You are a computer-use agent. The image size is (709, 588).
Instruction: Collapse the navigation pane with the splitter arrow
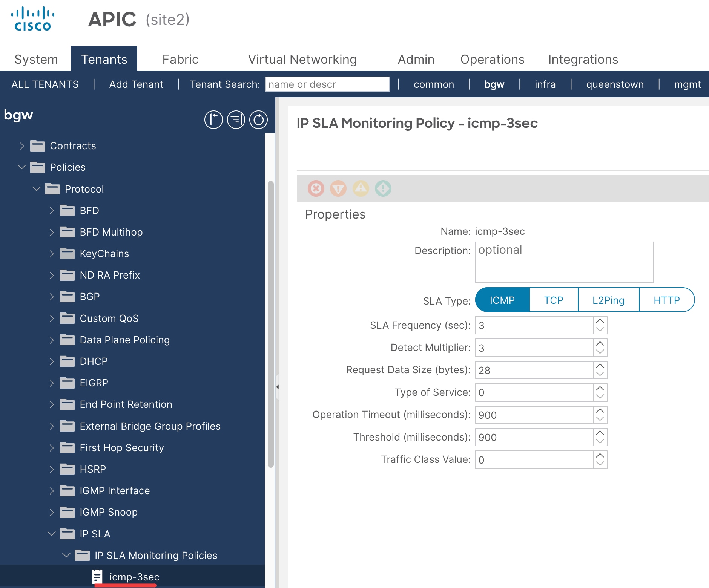[277, 387]
